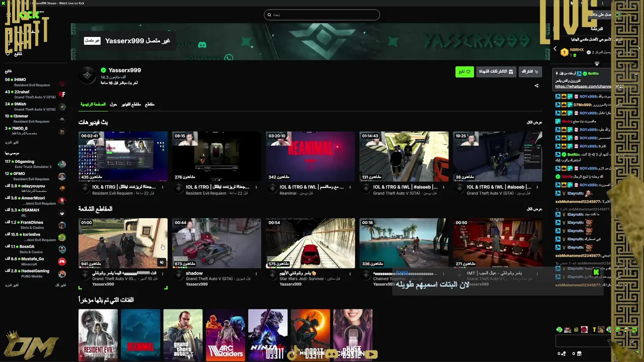Open options menu of 19:25 VOD
The height and width of the screenshot is (362, 644).
point(537,187)
